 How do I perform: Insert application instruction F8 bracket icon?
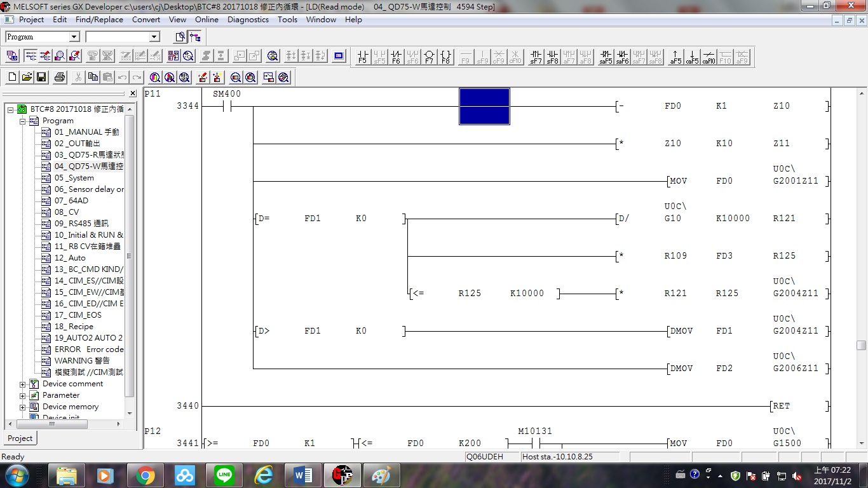click(x=445, y=57)
